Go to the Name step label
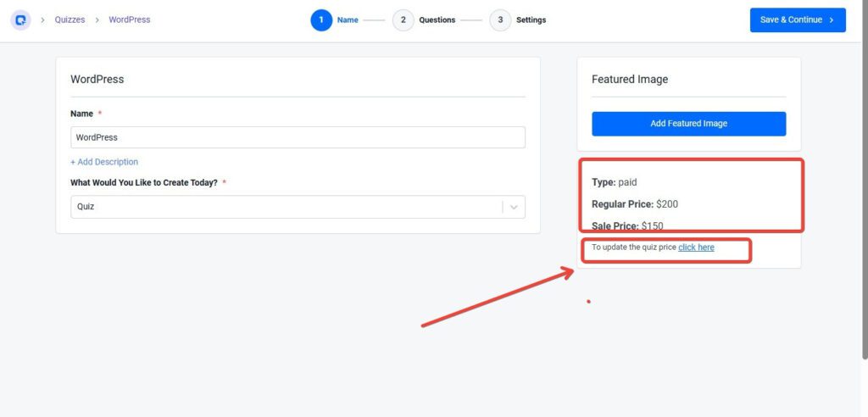 (348, 20)
